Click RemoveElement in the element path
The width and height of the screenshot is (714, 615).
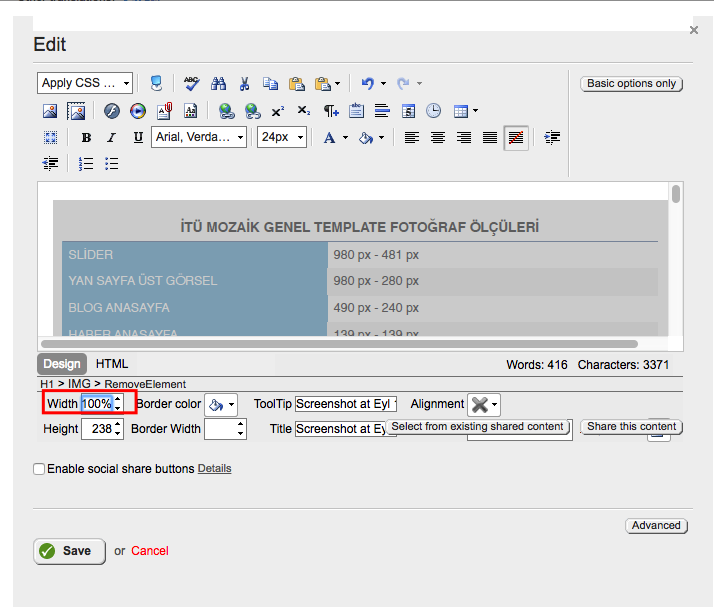[x=145, y=384]
